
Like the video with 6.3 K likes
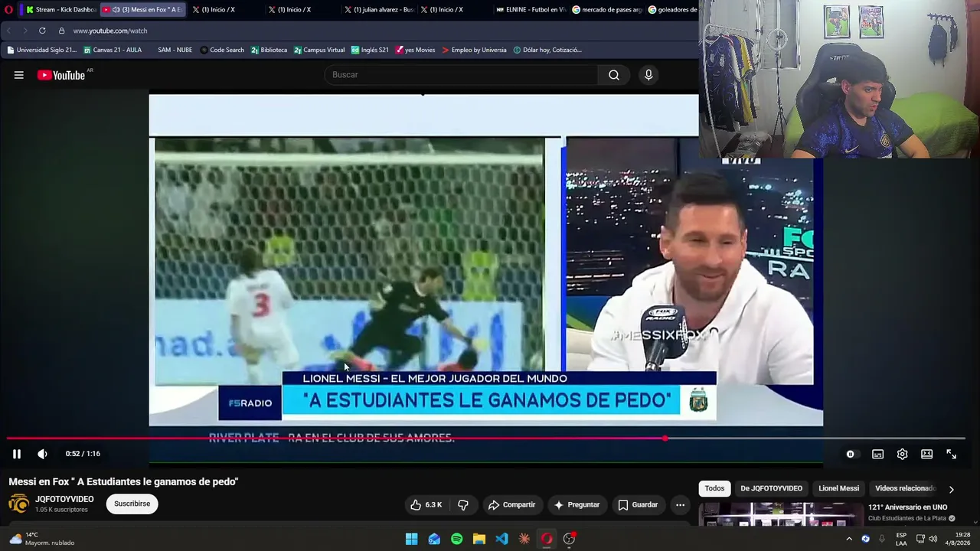[x=426, y=505]
